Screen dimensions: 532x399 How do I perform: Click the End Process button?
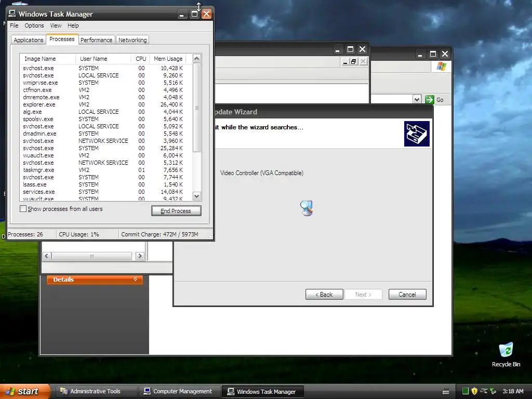point(176,211)
